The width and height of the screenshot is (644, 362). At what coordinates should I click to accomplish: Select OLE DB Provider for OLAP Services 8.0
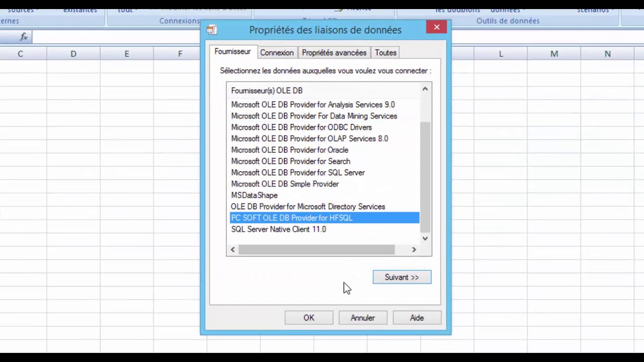pos(309,139)
